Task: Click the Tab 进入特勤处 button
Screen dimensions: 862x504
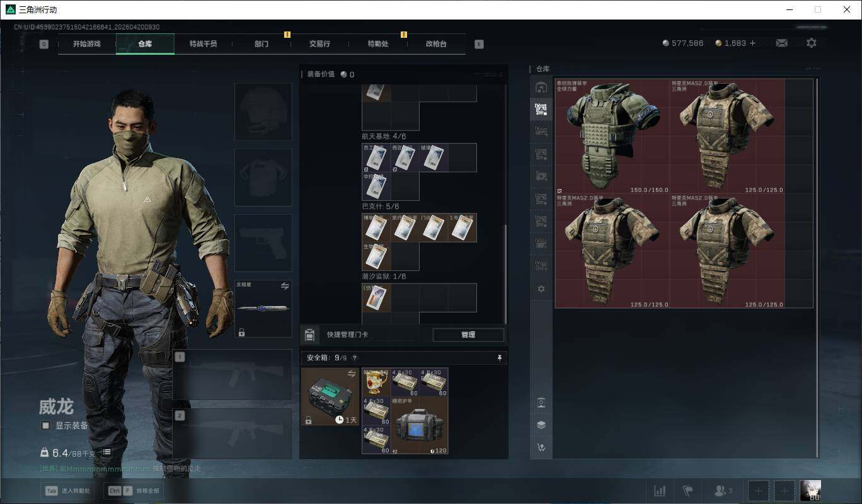Action: tap(67, 491)
